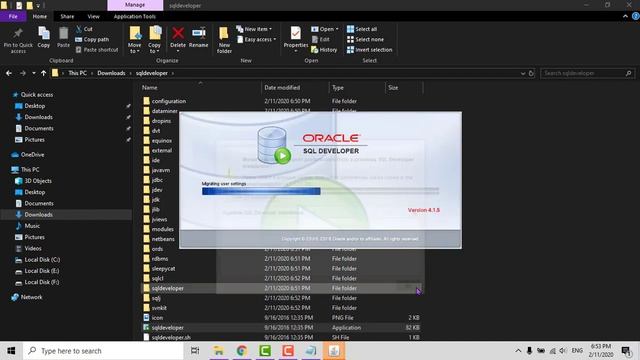Click Downloads in the address path
The width and height of the screenshot is (640, 360).
click(111, 73)
